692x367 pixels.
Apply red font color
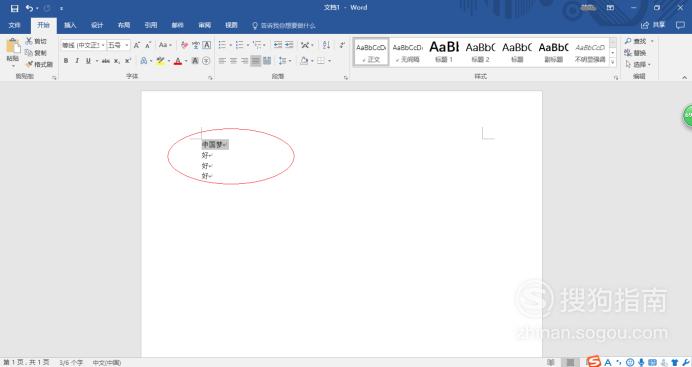tap(178, 61)
